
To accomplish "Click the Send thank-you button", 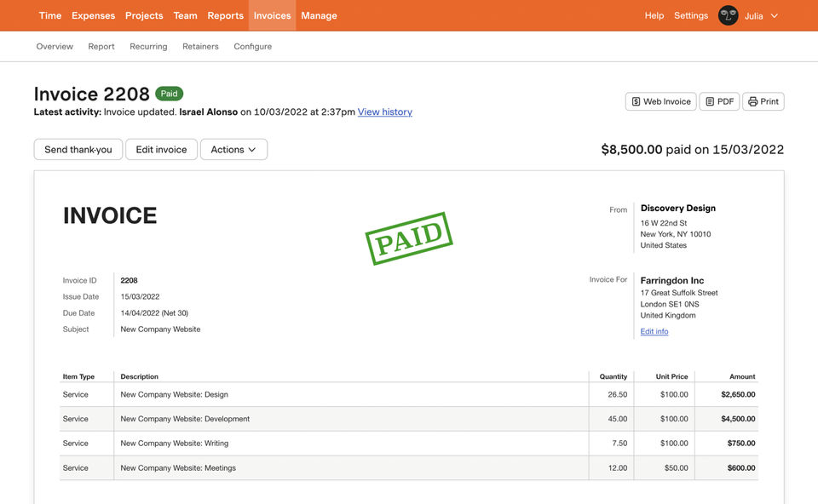I will pyautogui.click(x=78, y=150).
